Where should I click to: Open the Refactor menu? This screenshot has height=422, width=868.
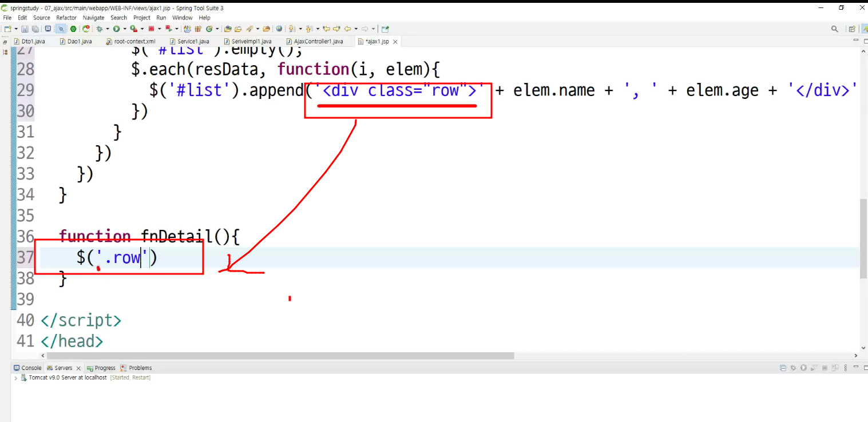66,18
